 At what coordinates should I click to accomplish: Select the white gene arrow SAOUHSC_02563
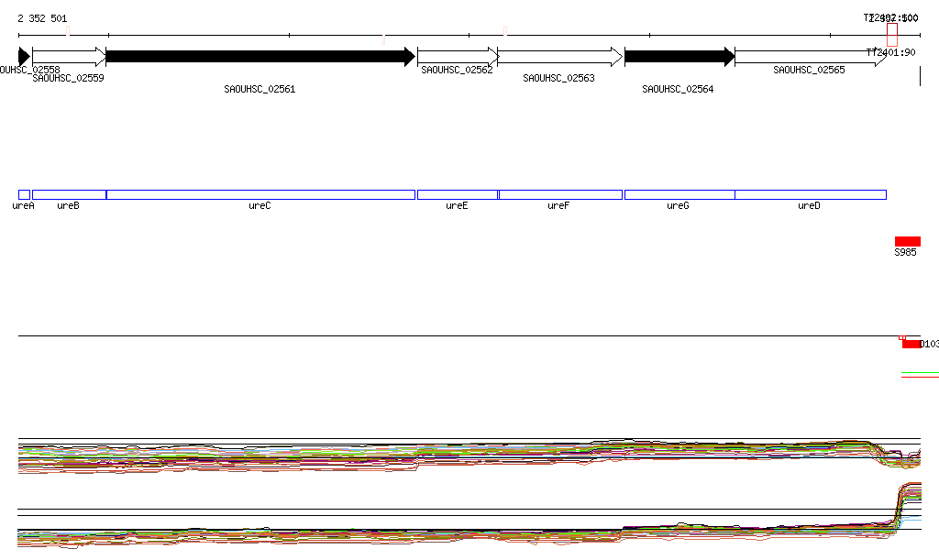[x=560, y=57]
